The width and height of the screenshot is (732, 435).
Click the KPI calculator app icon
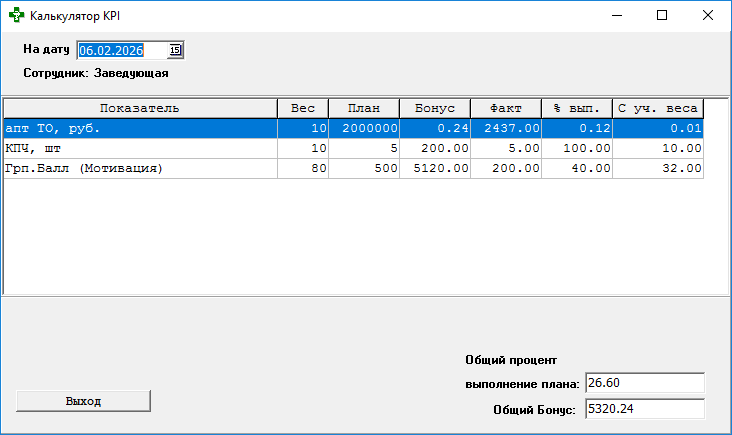(x=15, y=16)
